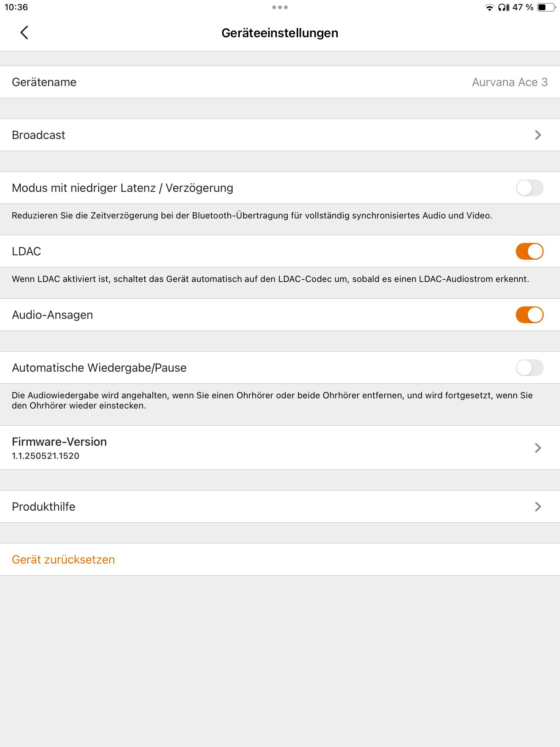Screen dimensions: 560x747
Task: Open firmware details via chevron arrow
Action: 538,448
